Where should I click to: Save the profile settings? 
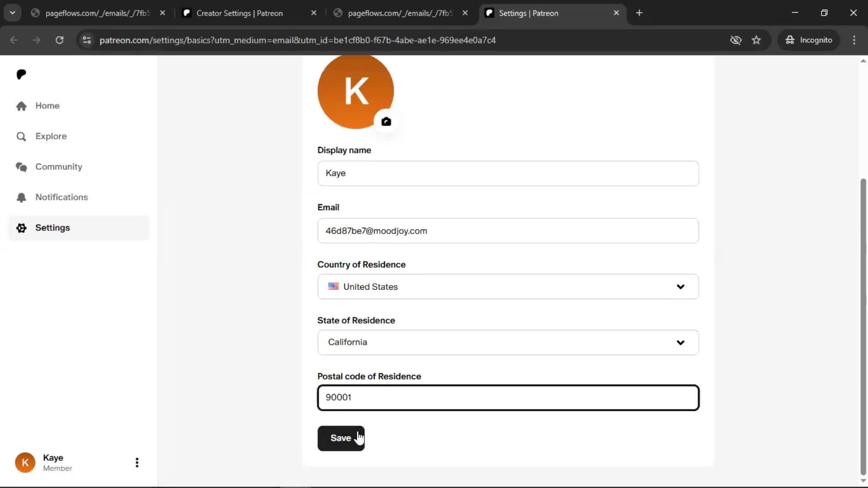click(341, 438)
